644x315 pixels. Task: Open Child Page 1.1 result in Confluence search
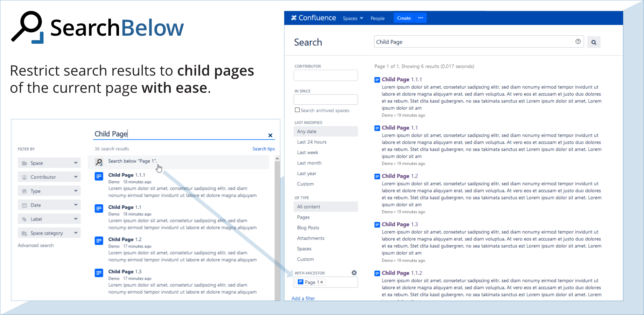coord(400,128)
